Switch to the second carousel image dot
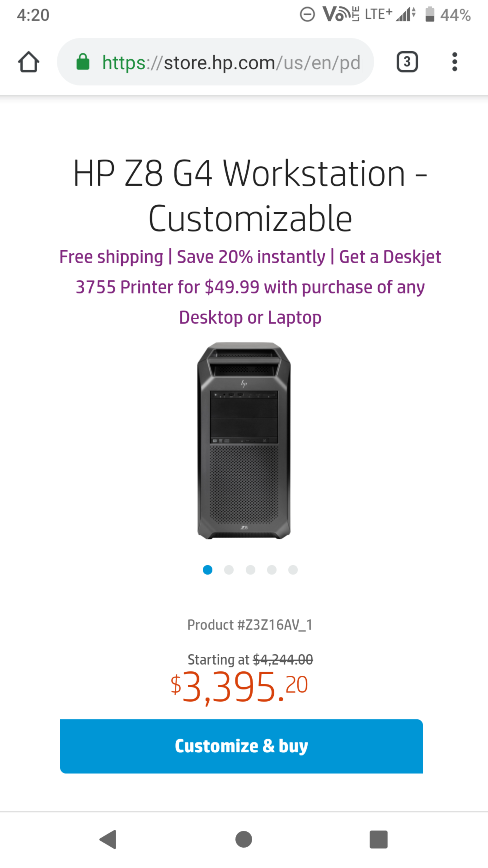This screenshot has height=868, width=488. coord(229,570)
